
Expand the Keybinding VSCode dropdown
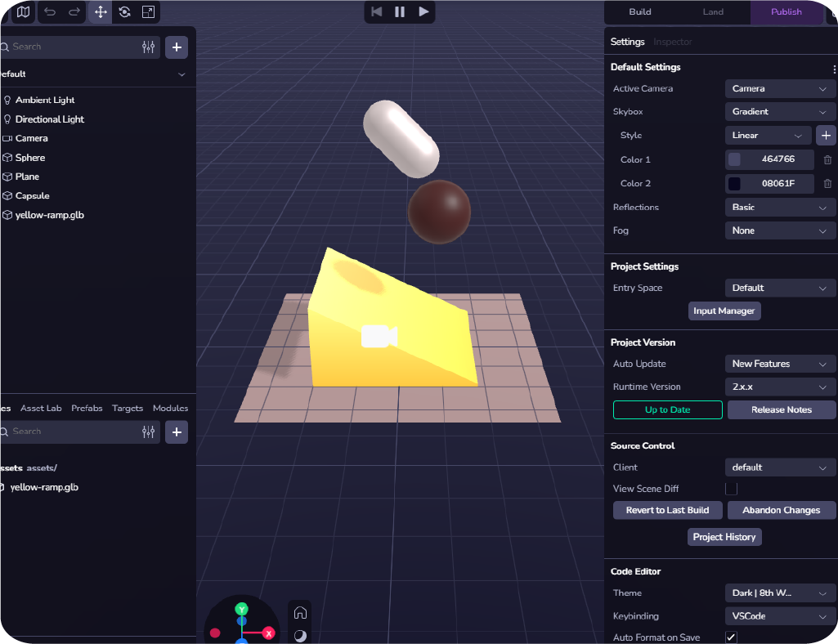tap(779, 616)
